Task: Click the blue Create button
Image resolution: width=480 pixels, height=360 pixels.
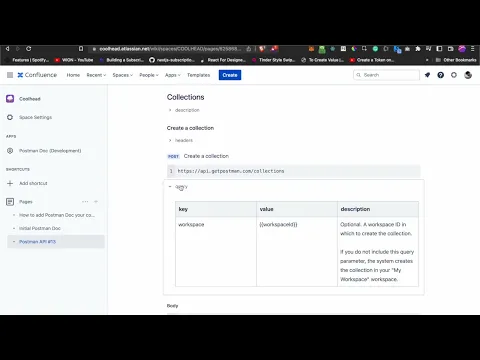Action: pyautogui.click(x=230, y=75)
